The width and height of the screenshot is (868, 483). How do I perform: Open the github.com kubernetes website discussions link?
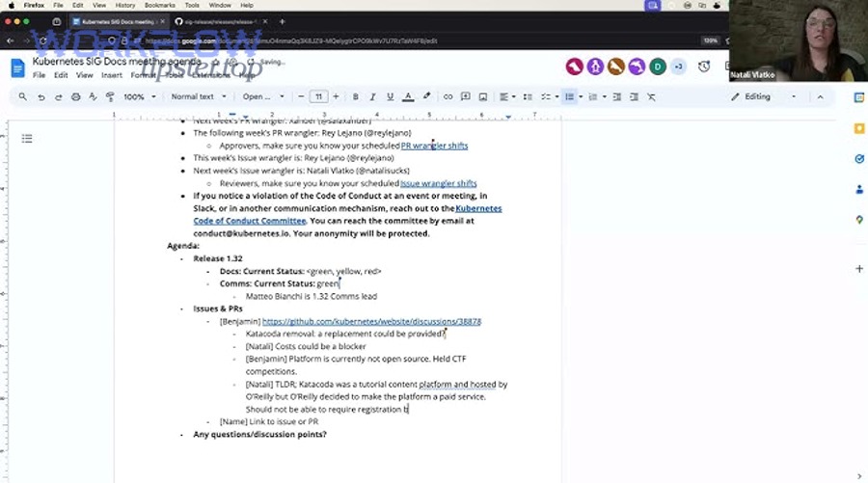371,321
